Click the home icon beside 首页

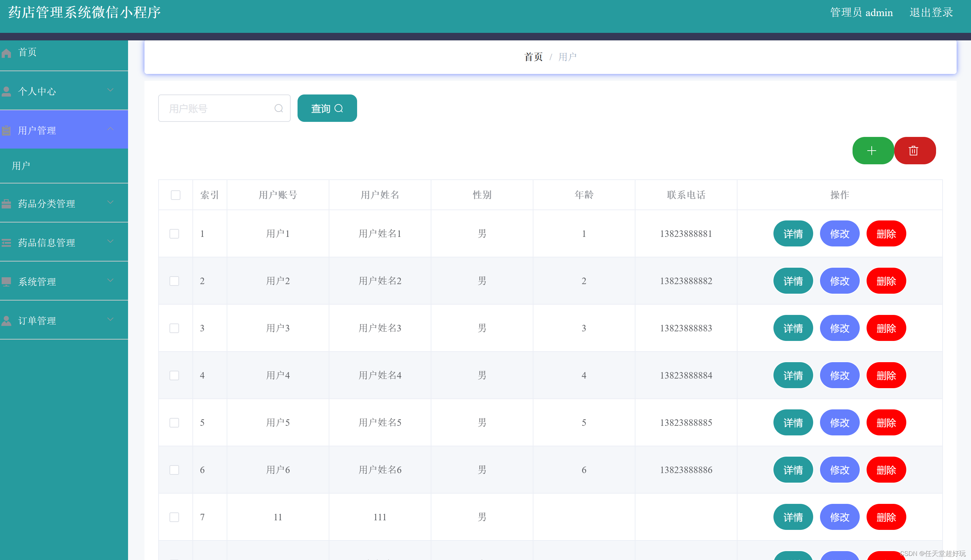point(6,53)
